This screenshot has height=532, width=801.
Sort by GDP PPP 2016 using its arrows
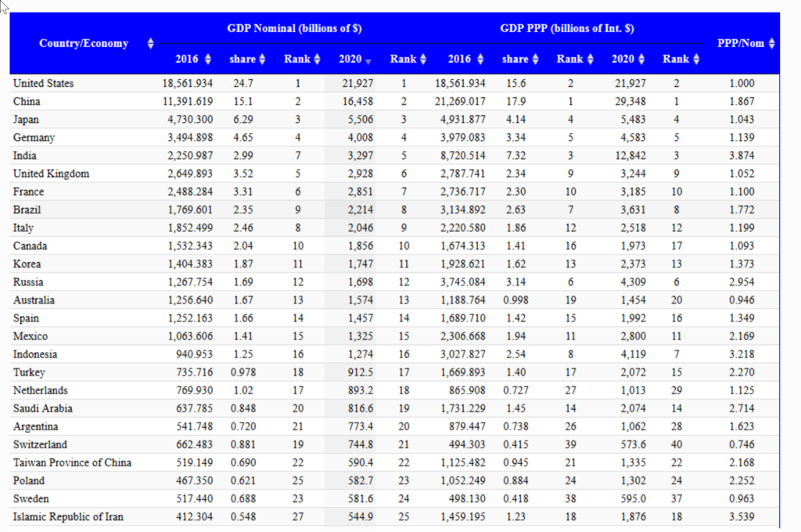tap(480, 59)
